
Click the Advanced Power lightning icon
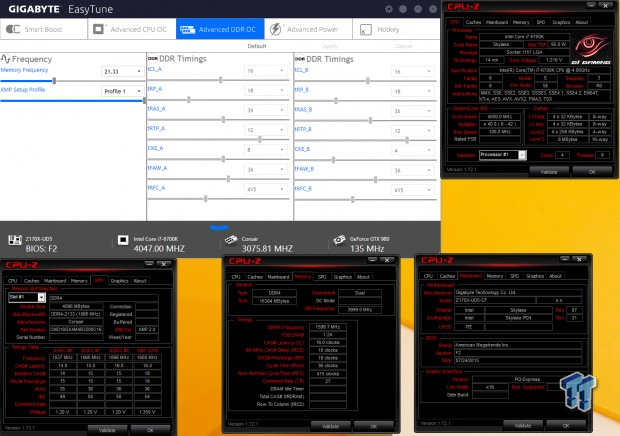pyautogui.click(x=275, y=29)
